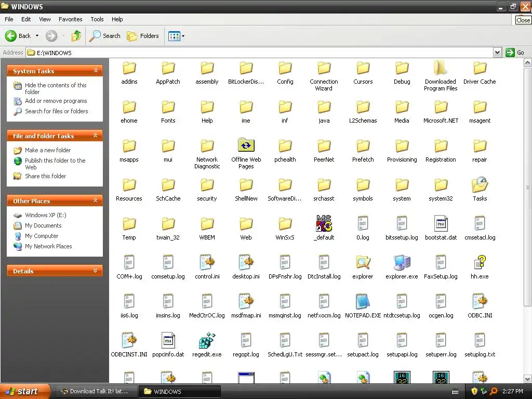Collapse the System Tasks panel
532x399 pixels.
pos(96,71)
